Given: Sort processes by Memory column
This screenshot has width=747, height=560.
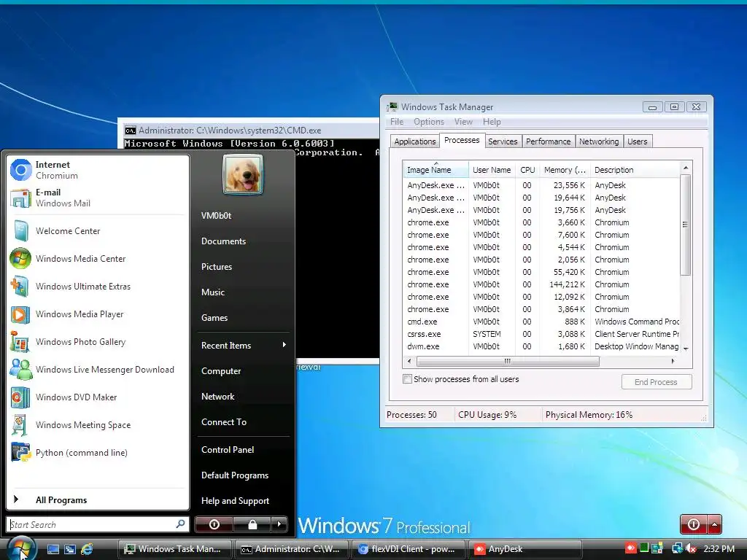Looking at the screenshot, I should 565,170.
